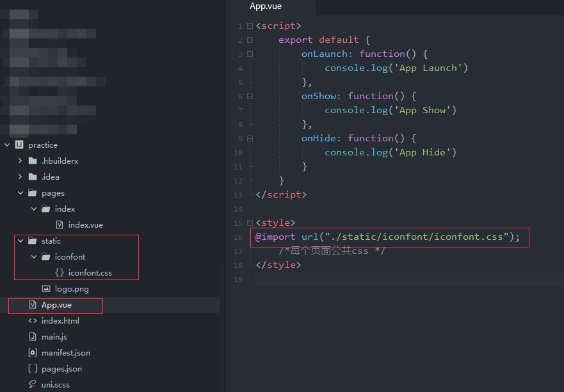Open iconfont.css from the project tree
The width and height of the screenshot is (564, 392).
coord(90,272)
